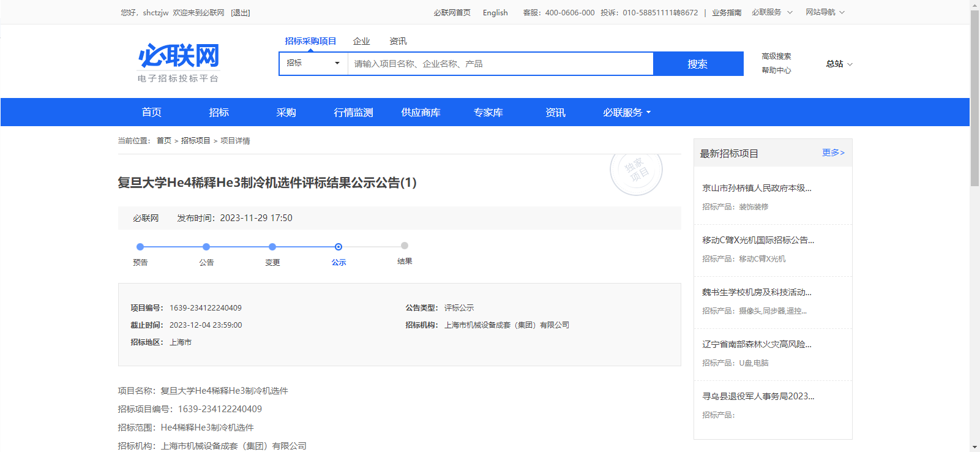This screenshot has width=980, height=452.
Task: Click the 必联网 logo
Action: (x=178, y=62)
